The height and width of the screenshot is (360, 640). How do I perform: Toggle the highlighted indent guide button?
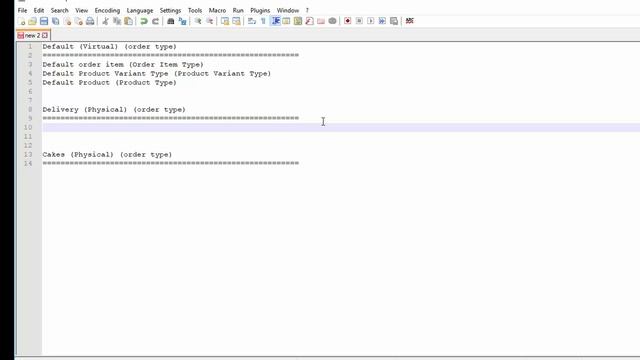pos(275,21)
